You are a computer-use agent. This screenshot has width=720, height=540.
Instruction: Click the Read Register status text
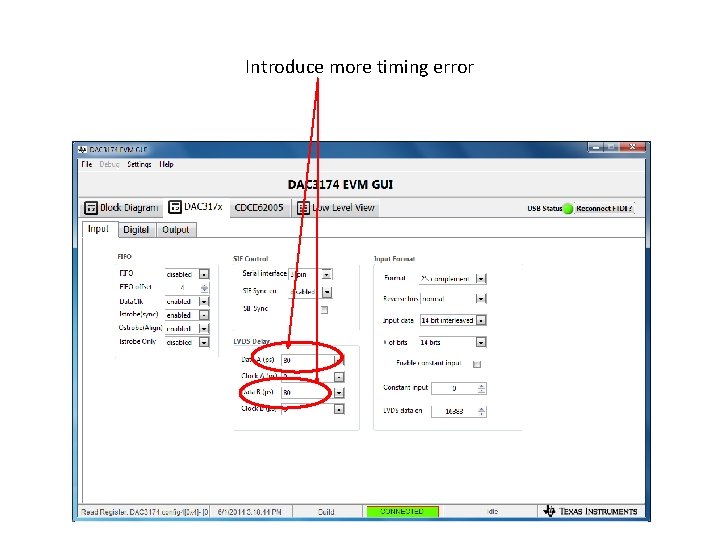coord(145,512)
